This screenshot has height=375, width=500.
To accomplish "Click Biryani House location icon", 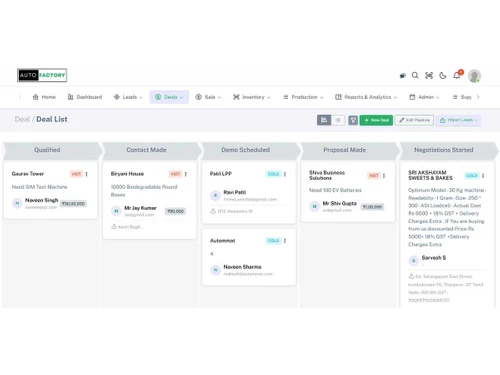I will [114, 227].
